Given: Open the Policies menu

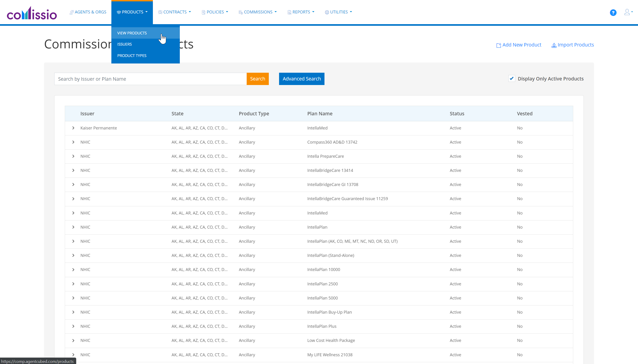Looking at the screenshot, I should click(215, 12).
